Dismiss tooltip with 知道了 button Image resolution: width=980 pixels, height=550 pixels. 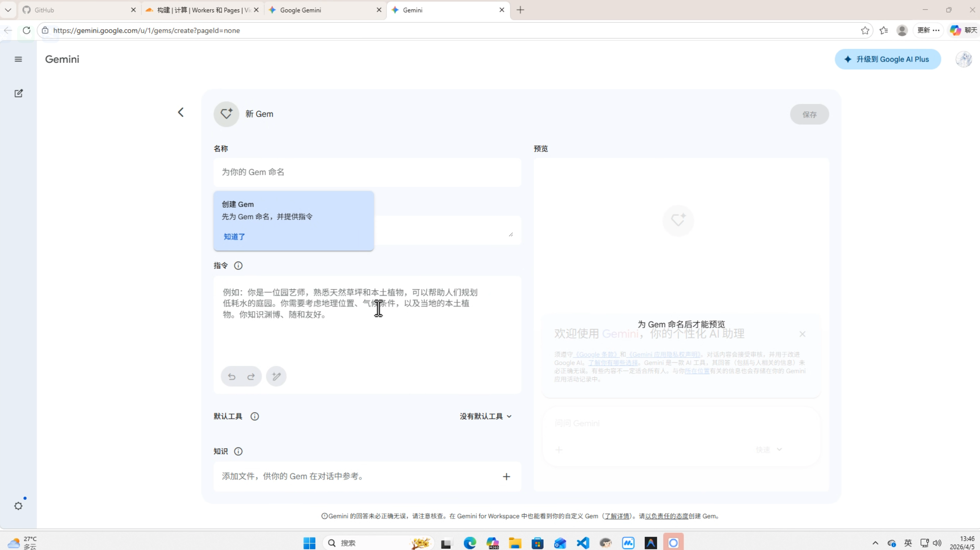coord(234,237)
